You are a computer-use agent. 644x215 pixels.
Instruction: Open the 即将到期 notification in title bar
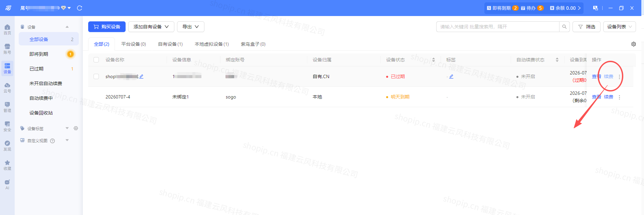[x=503, y=8]
